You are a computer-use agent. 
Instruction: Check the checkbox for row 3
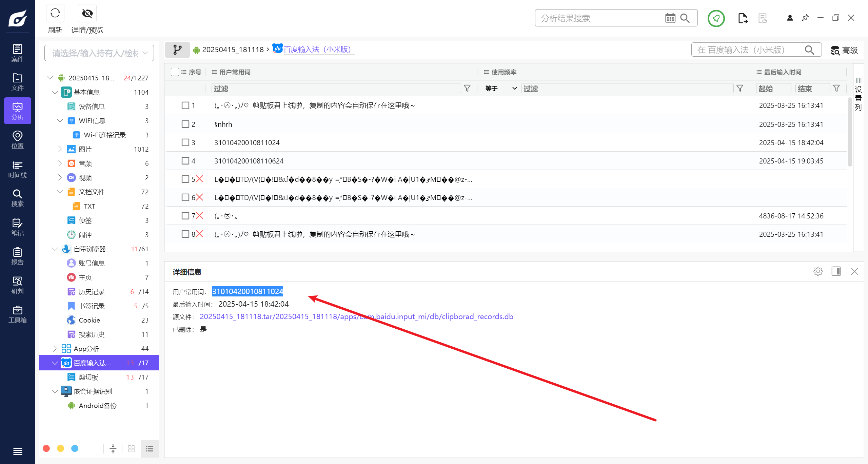(x=185, y=142)
